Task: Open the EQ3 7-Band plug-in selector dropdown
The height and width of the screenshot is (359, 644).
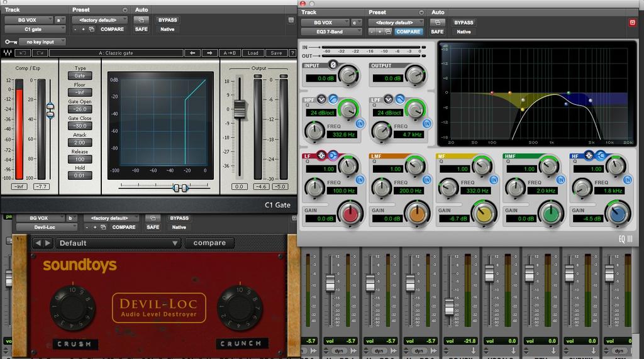Action: [331, 31]
